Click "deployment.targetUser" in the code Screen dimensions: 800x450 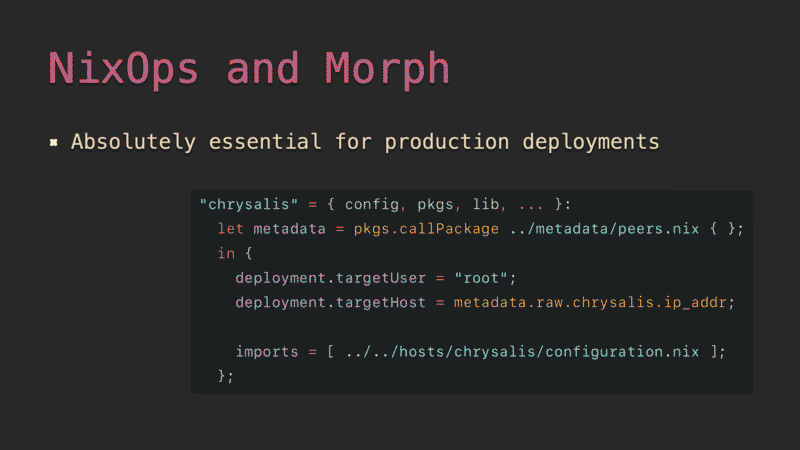pos(330,278)
